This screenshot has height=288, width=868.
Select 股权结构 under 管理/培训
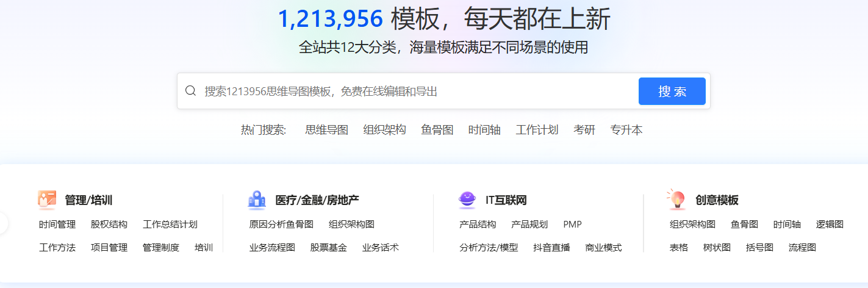[109, 225]
